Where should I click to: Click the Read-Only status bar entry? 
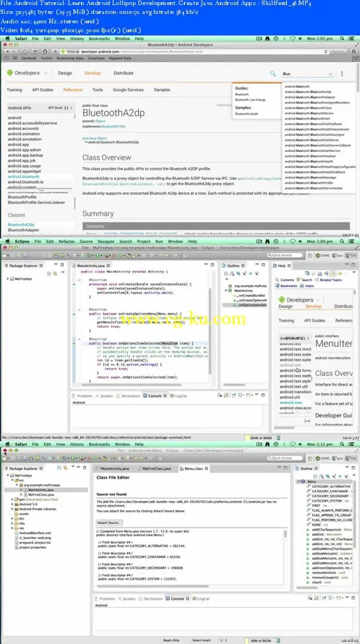coord(170,640)
